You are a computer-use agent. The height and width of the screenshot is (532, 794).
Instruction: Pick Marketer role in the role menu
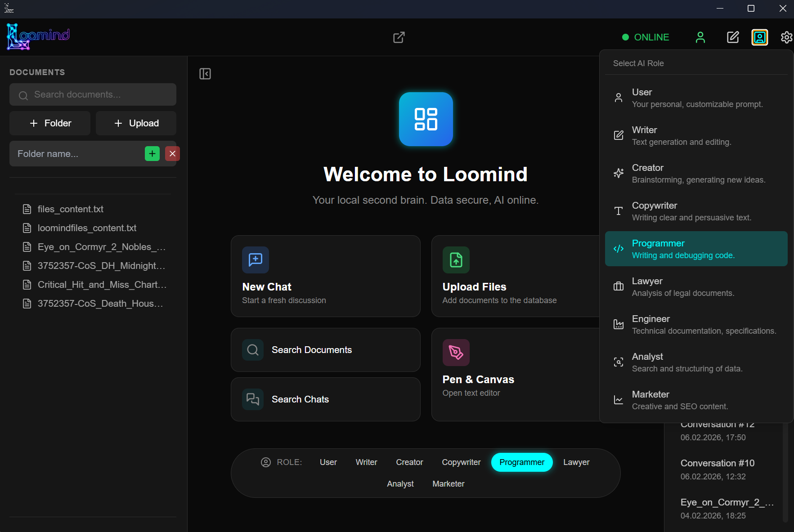tap(696, 400)
